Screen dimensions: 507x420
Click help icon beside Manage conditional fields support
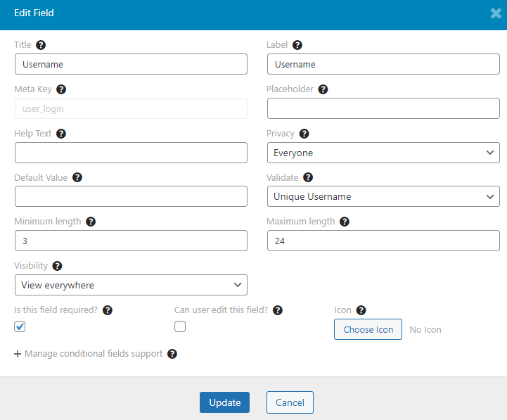[172, 354]
